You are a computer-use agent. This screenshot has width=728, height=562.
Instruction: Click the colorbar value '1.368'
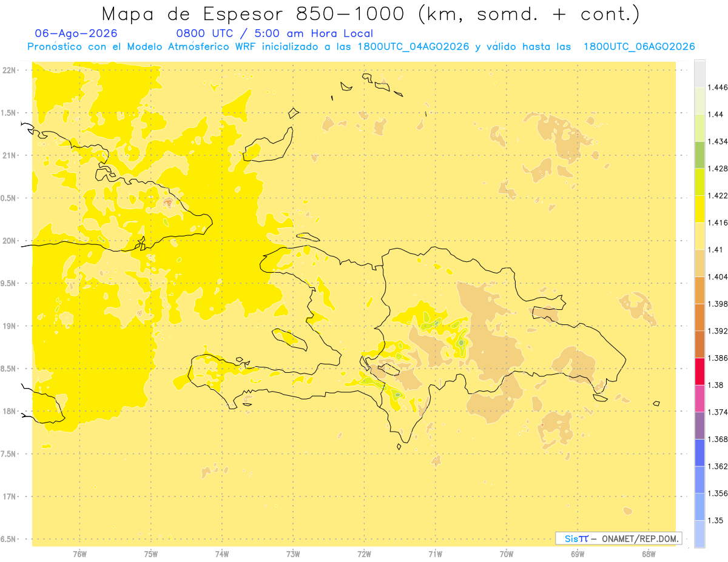[719, 440]
